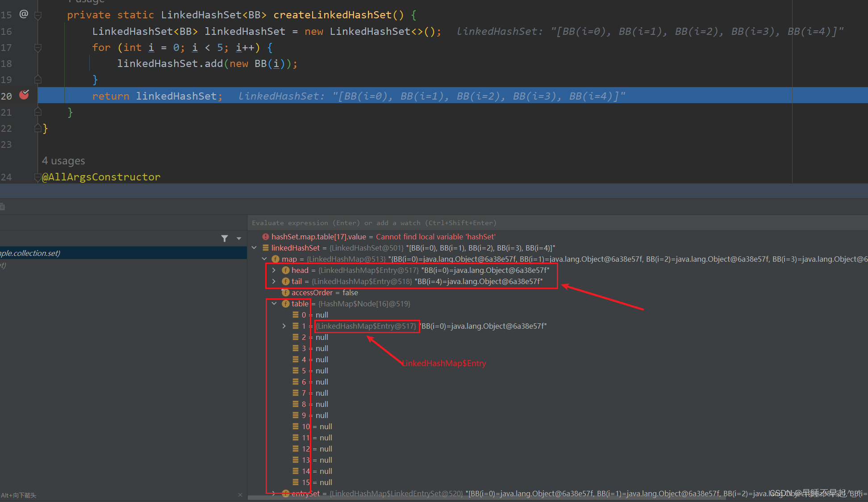The height and width of the screenshot is (502, 868).
Task: Expand the entrySet field node
Action: coord(274,493)
